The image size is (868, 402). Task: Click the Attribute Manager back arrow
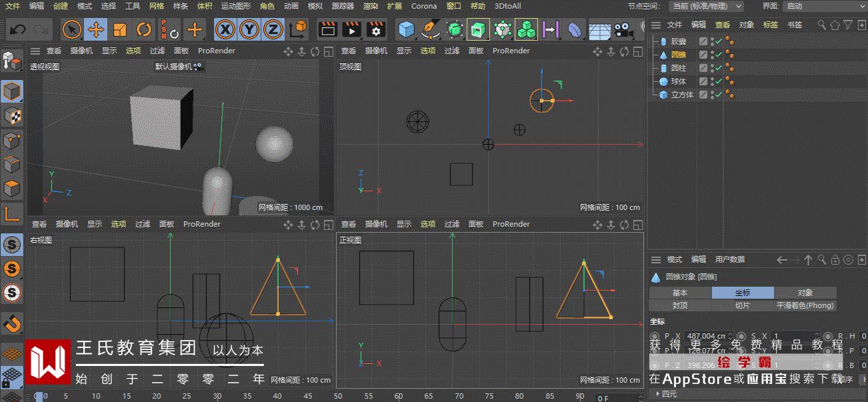click(783, 259)
